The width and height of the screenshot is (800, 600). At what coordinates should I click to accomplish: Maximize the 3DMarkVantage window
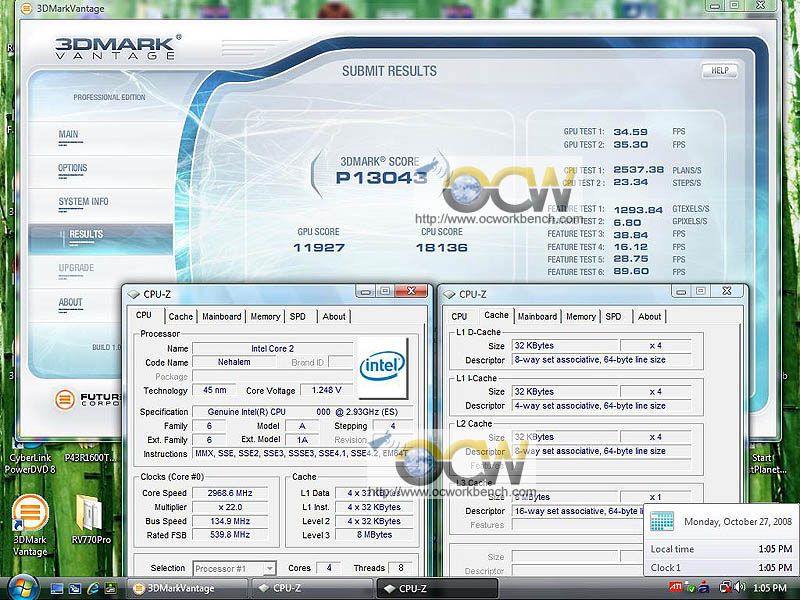[x=735, y=5]
